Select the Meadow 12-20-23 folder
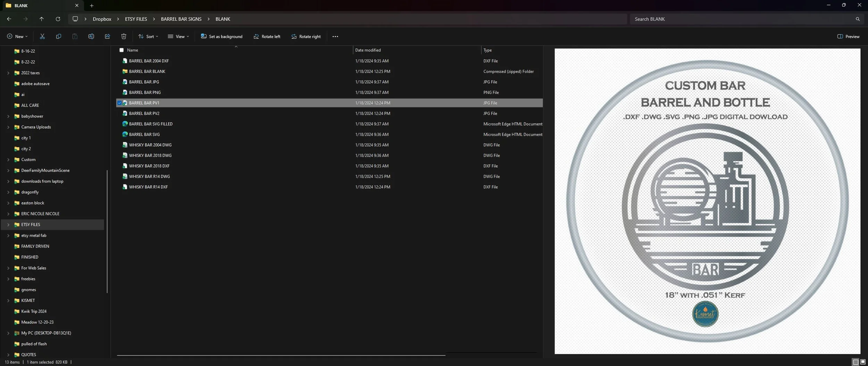Viewport: 868px width, 366px height. click(x=37, y=322)
